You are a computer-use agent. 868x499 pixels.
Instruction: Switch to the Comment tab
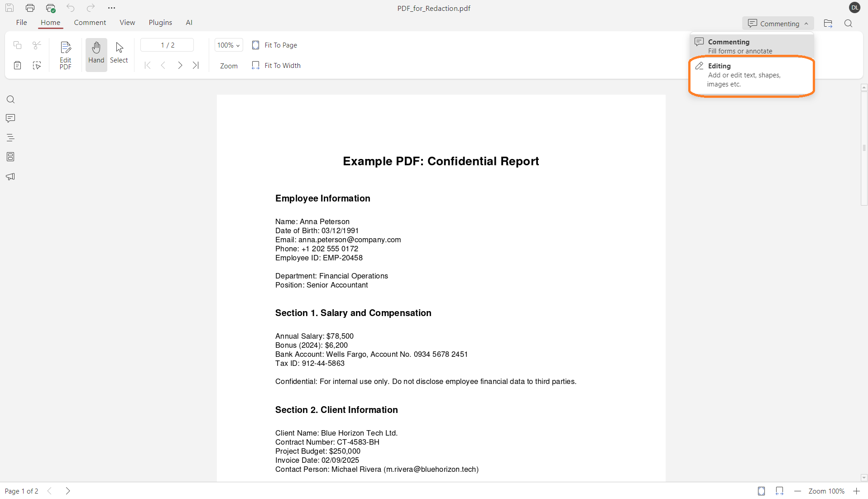[x=89, y=22]
